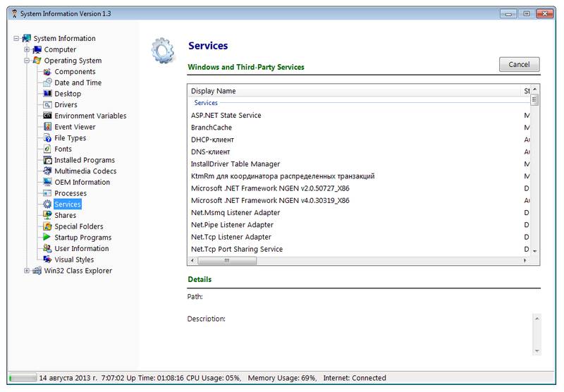Click the Startup Programs green arrow icon

(x=47, y=238)
